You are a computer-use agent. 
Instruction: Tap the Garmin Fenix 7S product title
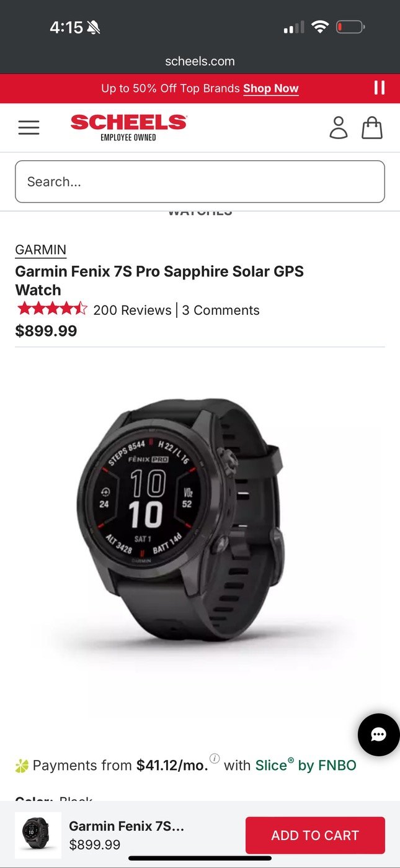click(x=159, y=281)
